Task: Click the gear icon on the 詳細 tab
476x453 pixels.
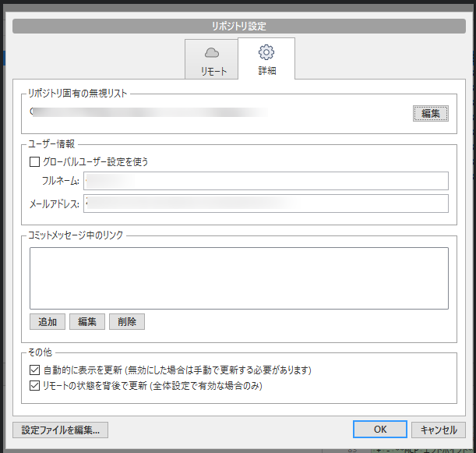Action: (266, 52)
